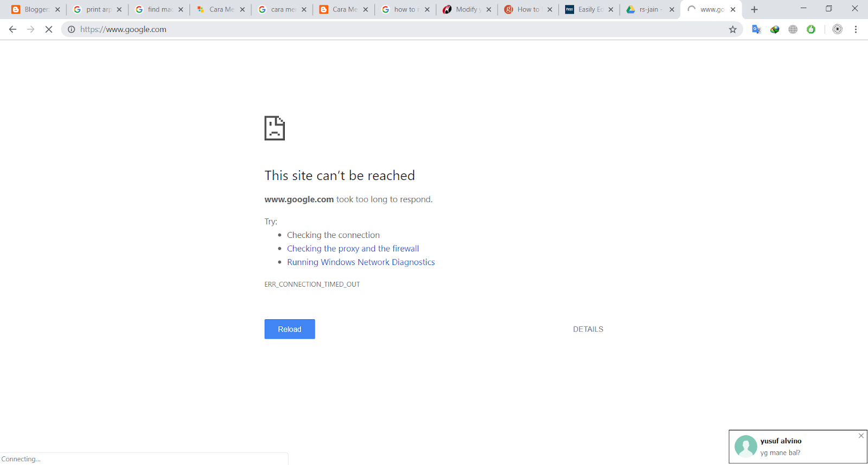Switch to the 'rs-jain' Drive tab
The width and height of the screenshot is (868, 465).
650,9
